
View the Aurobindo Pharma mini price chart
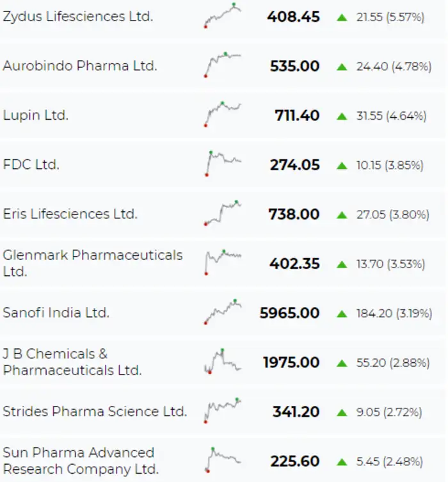click(x=223, y=64)
